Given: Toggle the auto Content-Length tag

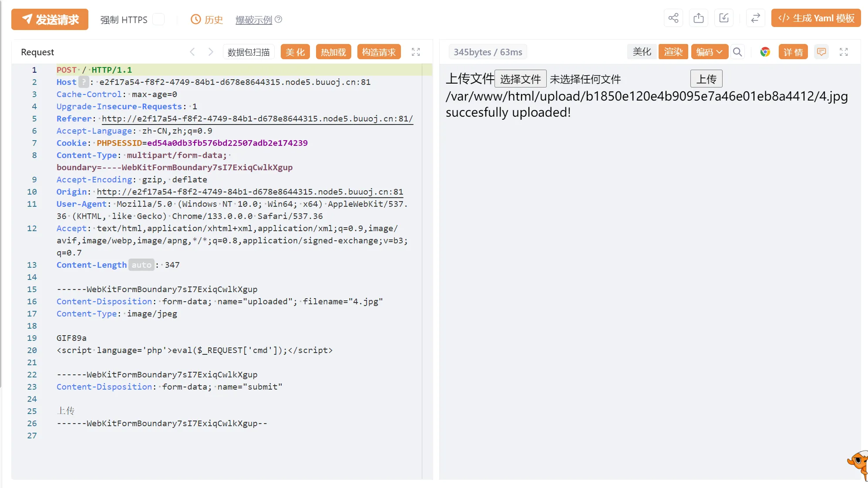Looking at the screenshot, I should coord(141,265).
